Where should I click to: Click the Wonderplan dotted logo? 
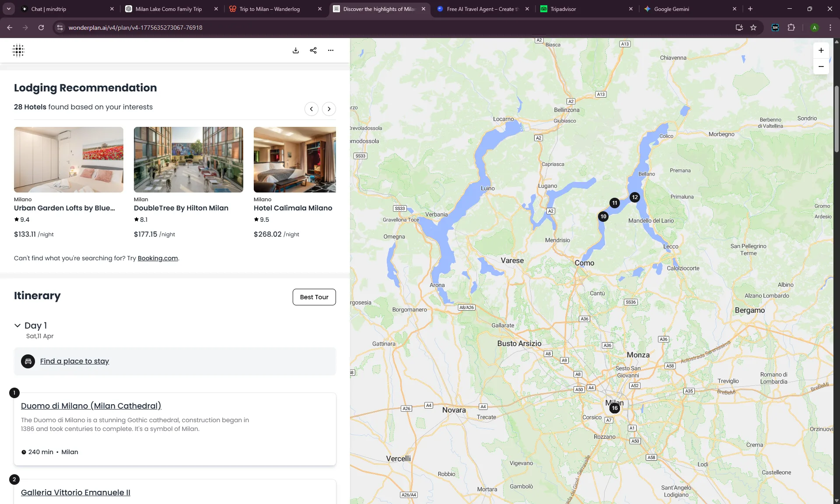coord(18,50)
